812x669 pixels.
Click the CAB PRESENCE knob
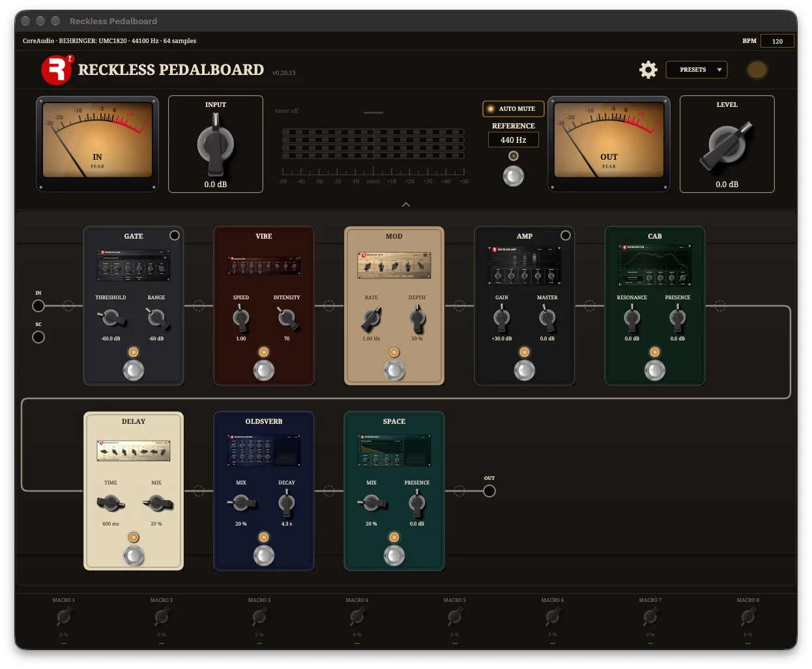tap(678, 318)
